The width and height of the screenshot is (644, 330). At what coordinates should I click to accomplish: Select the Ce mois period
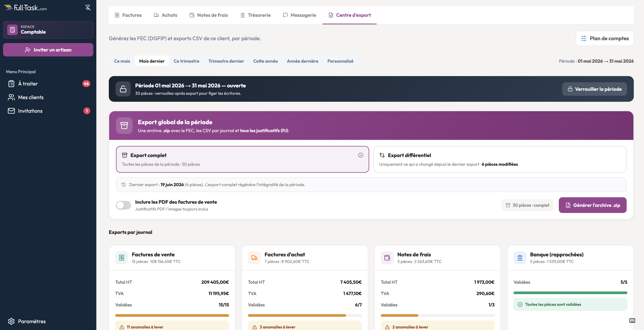tap(122, 61)
